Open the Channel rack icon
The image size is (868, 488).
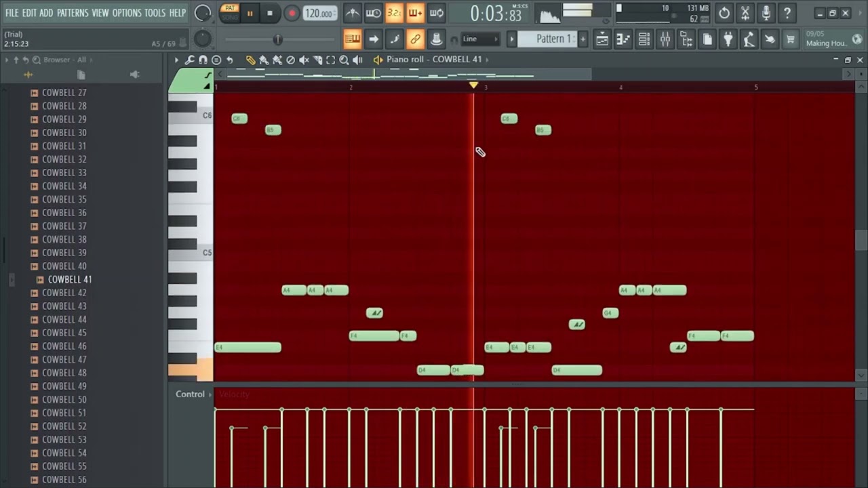[644, 39]
